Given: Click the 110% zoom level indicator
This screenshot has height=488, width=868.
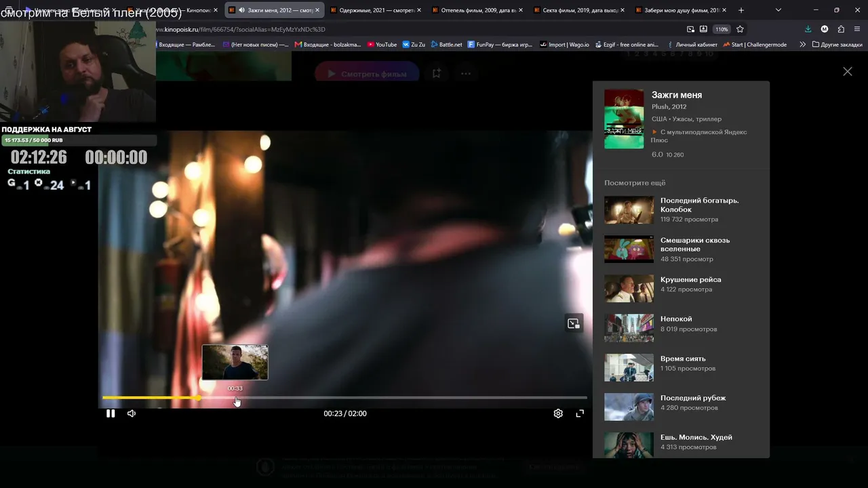Looking at the screenshot, I should (722, 29).
